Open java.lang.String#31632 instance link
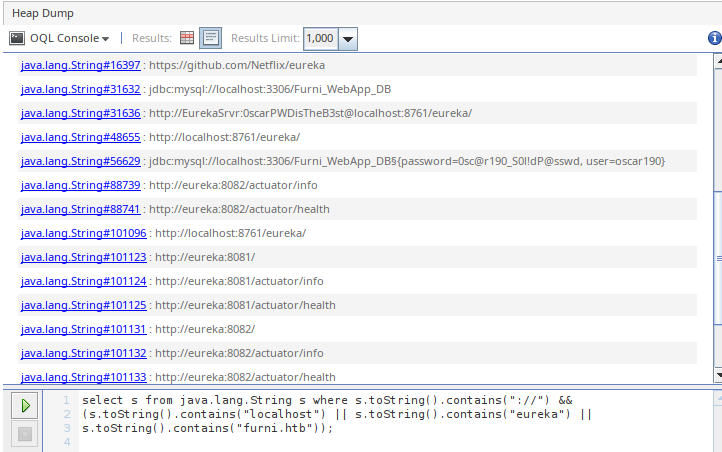The height and width of the screenshot is (452, 722). pos(80,89)
